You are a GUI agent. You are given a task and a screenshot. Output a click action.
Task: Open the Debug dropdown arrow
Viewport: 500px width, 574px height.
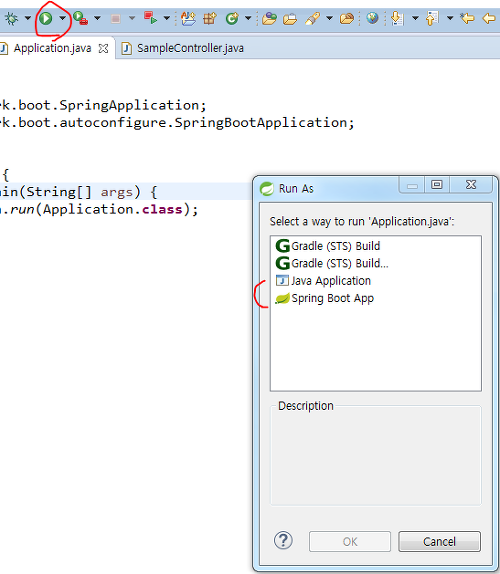(28, 18)
